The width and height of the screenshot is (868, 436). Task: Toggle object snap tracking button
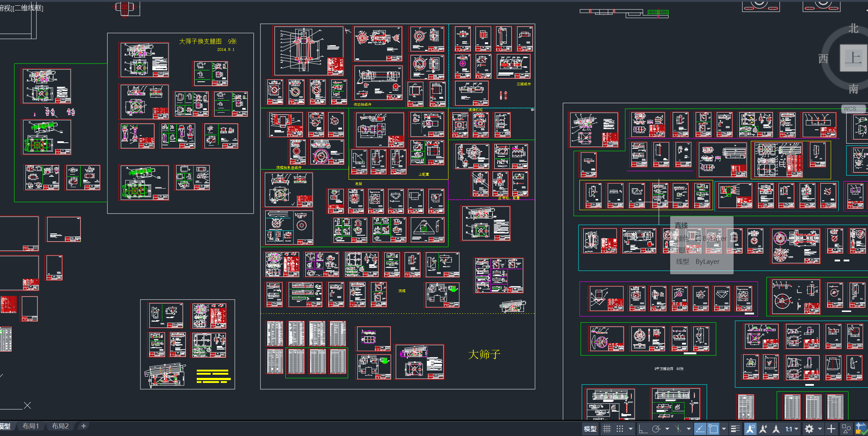(700, 429)
